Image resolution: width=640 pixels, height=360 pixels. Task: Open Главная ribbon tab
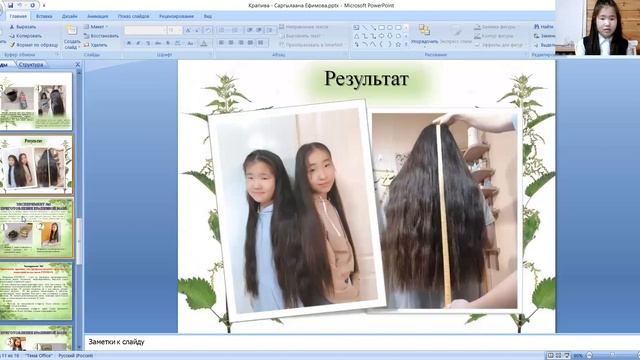pos(18,16)
